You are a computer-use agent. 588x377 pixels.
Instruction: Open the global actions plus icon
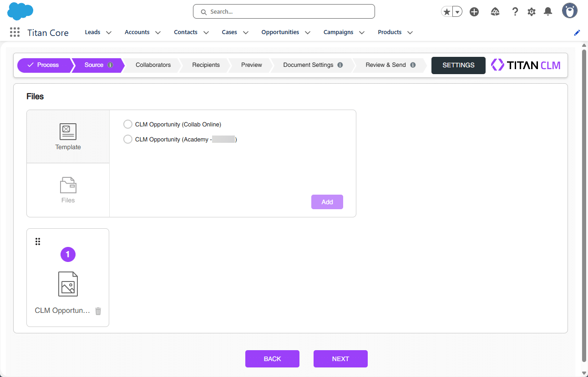point(474,12)
